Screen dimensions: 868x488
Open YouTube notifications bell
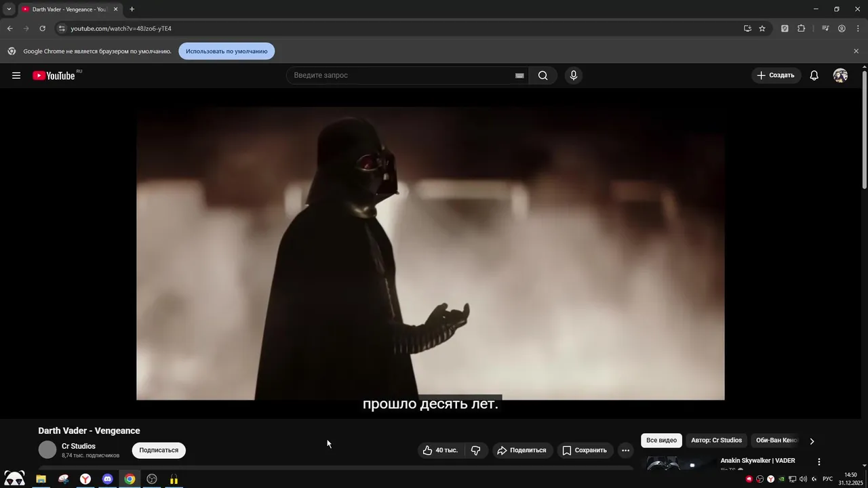pos(814,75)
